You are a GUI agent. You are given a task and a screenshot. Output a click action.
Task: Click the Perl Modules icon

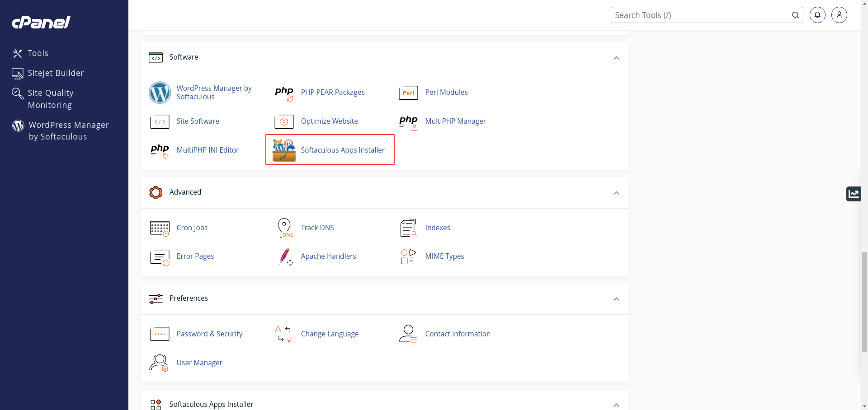pos(408,93)
